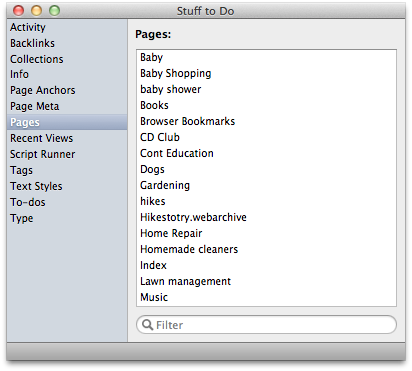Screen dimensions: 412x371
Task: Select the Books page row
Action: [x=266, y=105]
